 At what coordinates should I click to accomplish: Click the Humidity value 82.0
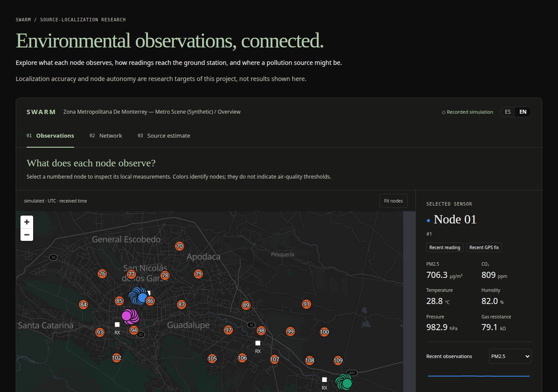[490, 301]
